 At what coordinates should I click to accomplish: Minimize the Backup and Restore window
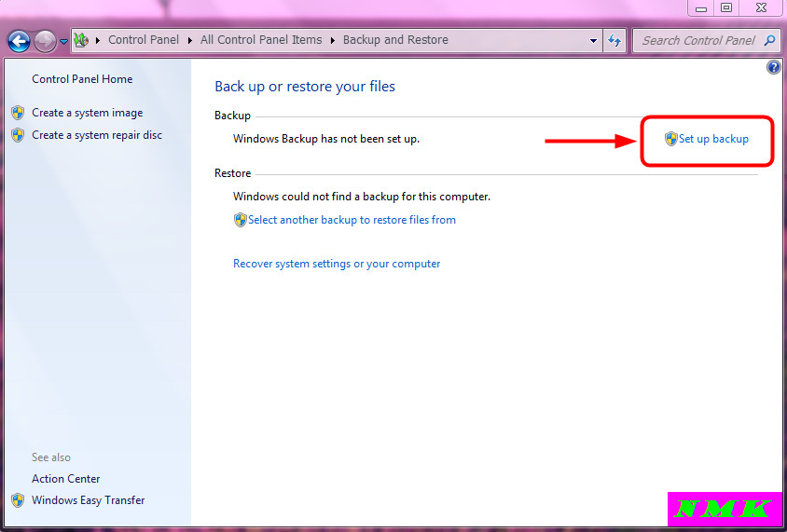tap(701, 8)
